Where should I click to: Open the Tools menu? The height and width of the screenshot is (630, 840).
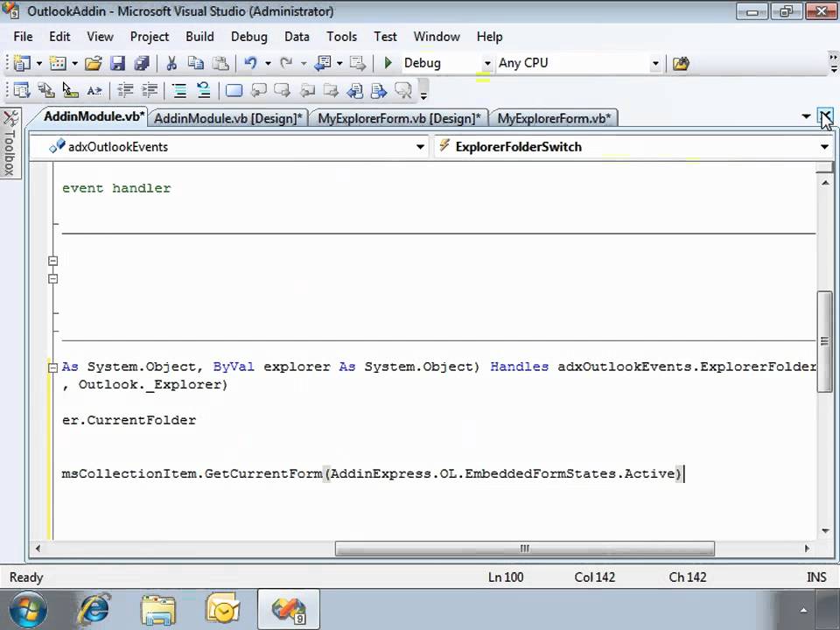pyautogui.click(x=342, y=37)
